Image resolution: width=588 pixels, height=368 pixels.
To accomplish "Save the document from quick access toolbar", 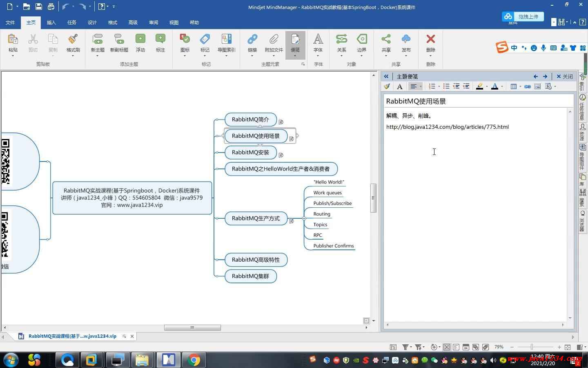I will (x=38, y=7).
